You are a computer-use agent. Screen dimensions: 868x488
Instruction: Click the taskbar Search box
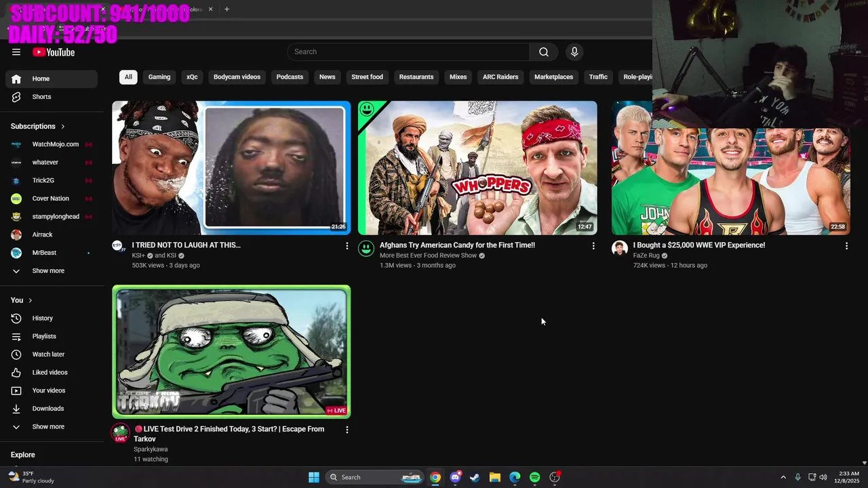click(x=374, y=477)
